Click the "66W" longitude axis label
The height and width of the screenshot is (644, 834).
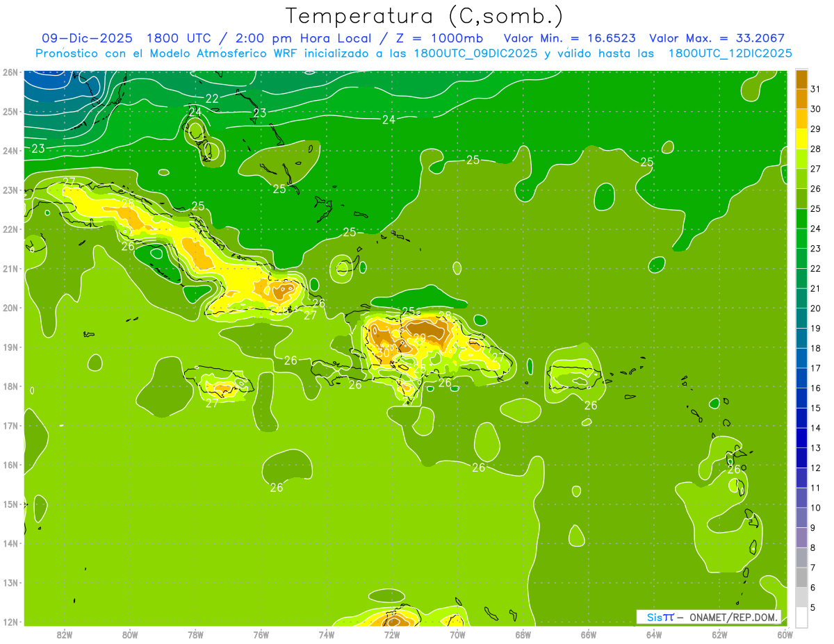(589, 634)
